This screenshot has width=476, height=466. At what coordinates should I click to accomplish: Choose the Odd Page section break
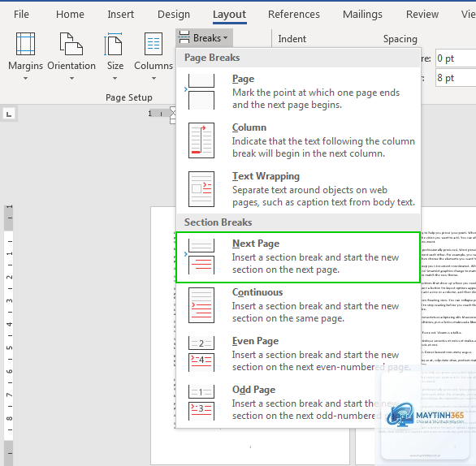[298, 403]
